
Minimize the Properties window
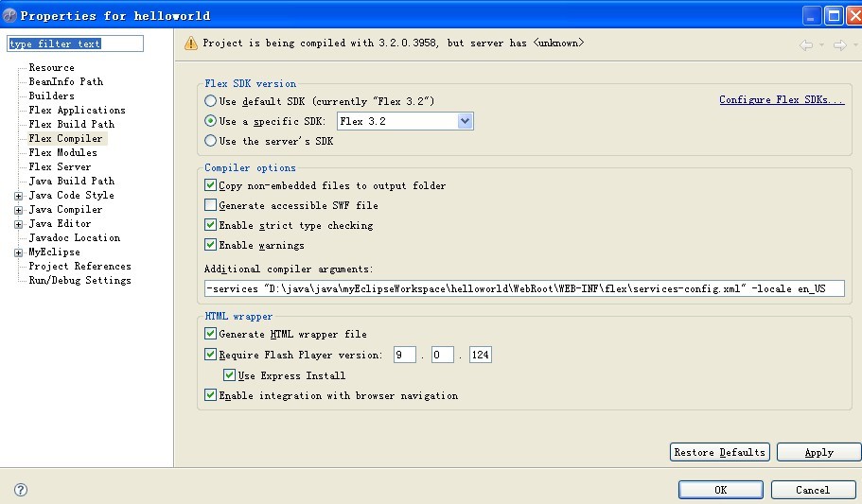tap(812, 15)
